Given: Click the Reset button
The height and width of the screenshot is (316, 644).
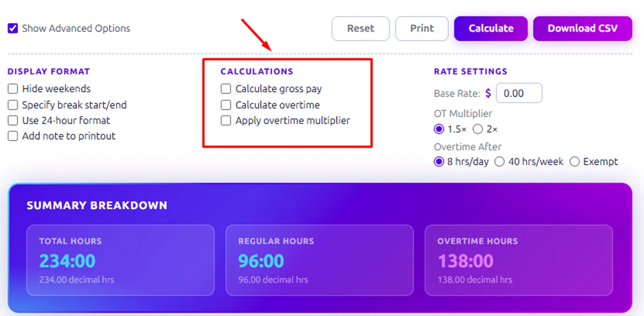Looking at the screenshot, I should [x=360, y=28].
